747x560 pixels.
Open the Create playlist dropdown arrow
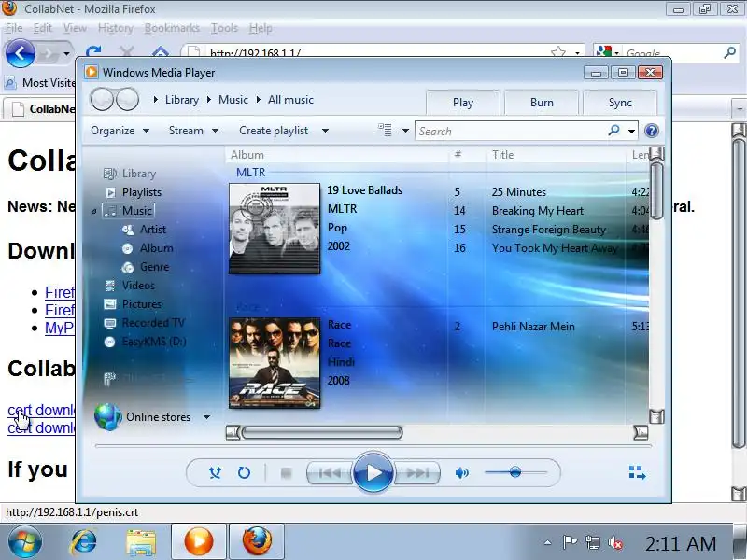(x=325, y=131)
